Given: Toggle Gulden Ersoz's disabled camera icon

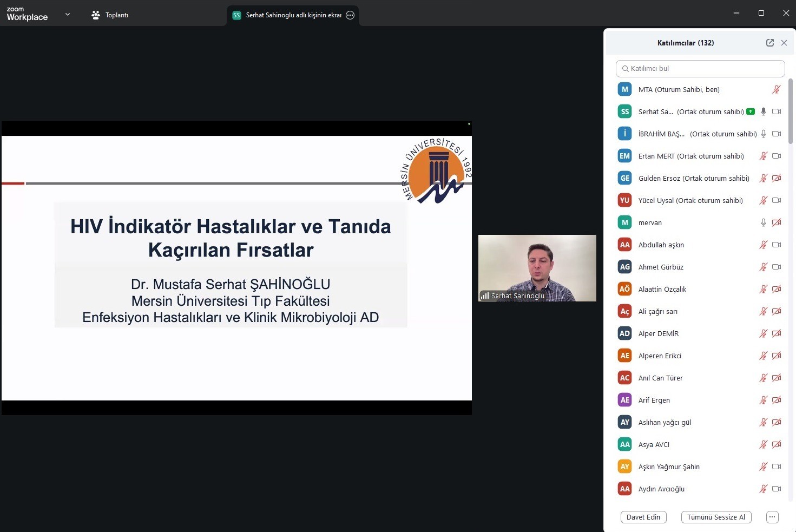Looking at the screenshot, I should tap(777, 178).
